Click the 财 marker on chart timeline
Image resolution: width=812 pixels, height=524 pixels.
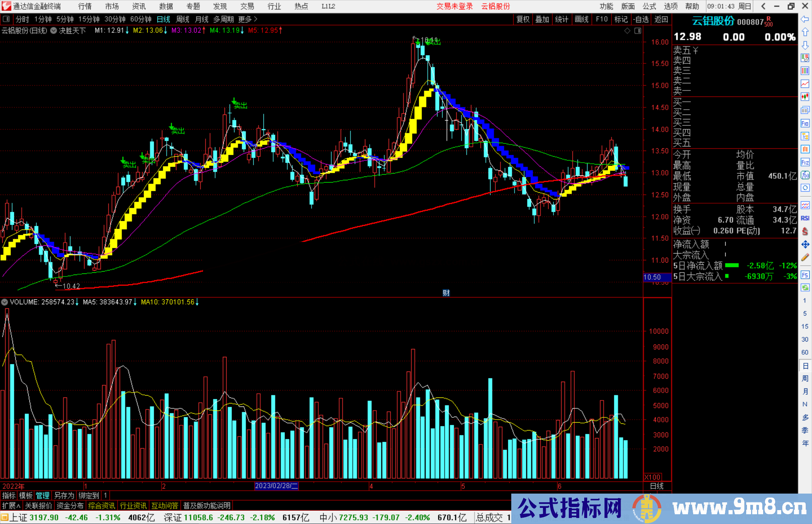click(x=446, y=293)
